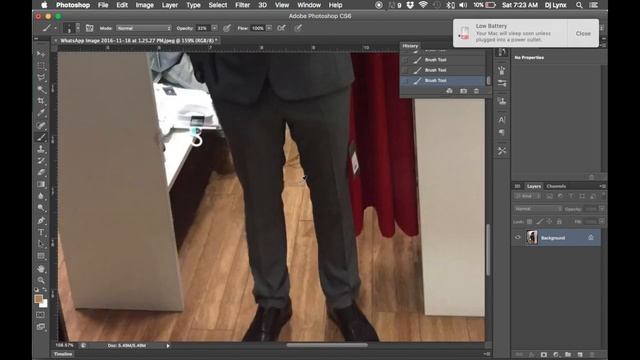Screen dimensions: 640x360
Task: Select the Dodge tool
Action: [41, 208]
